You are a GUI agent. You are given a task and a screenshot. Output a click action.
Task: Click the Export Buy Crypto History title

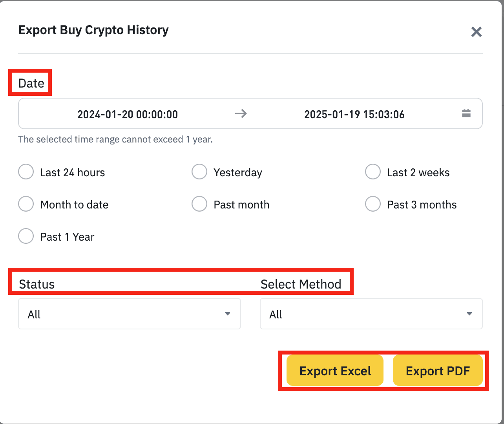(93, 30)
